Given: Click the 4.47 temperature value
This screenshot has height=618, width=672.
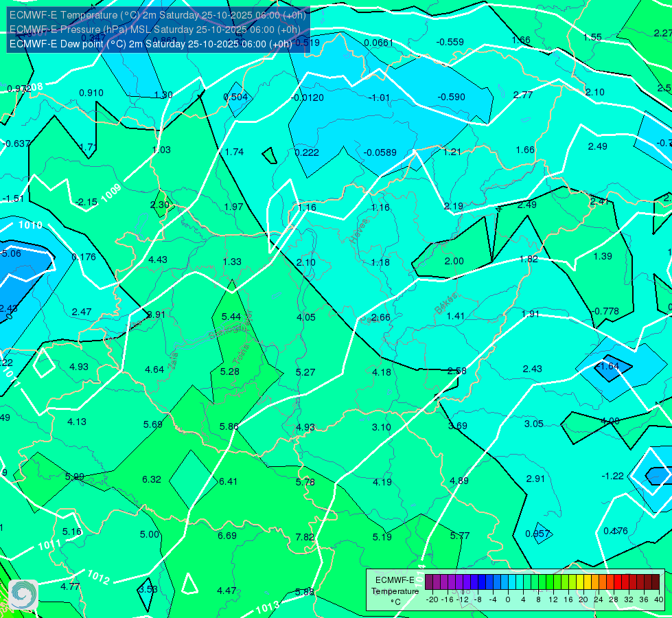Looking at the screenshot, I should [227, 591].
